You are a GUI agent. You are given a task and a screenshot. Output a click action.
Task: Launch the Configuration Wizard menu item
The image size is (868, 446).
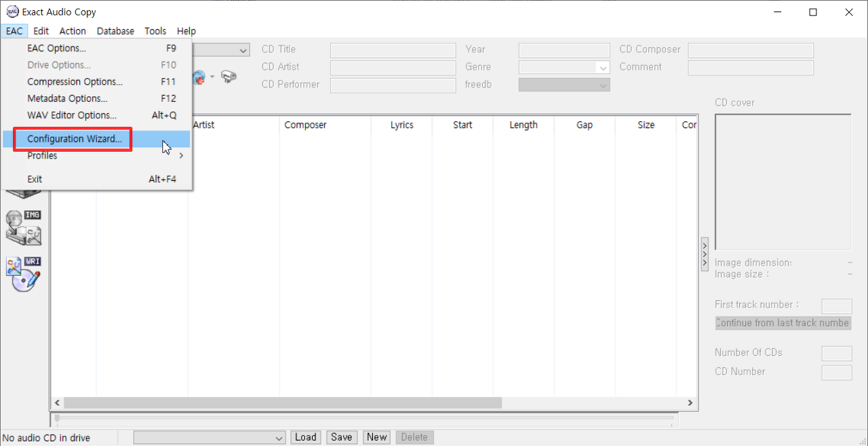(96, 139)
